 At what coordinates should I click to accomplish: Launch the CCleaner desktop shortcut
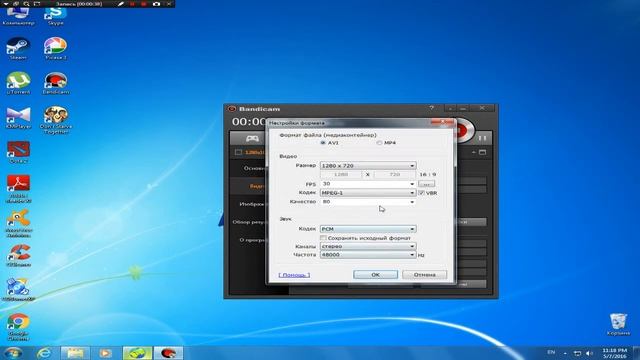18,256
